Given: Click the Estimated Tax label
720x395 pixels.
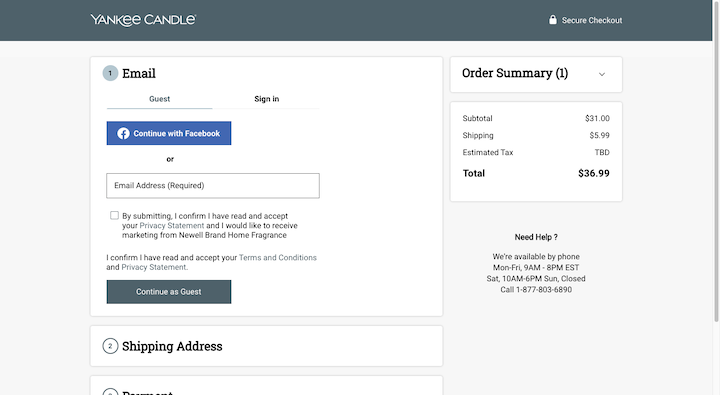Looking at the screenshot, I should point(488,152).
